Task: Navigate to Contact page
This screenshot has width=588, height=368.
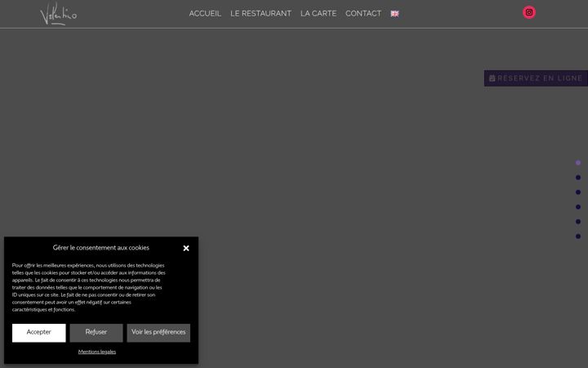Action: click(363, 14)
